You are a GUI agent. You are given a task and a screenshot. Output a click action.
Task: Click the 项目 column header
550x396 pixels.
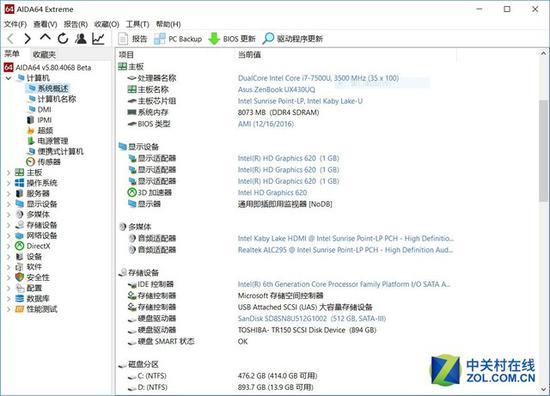click(126, 55)
